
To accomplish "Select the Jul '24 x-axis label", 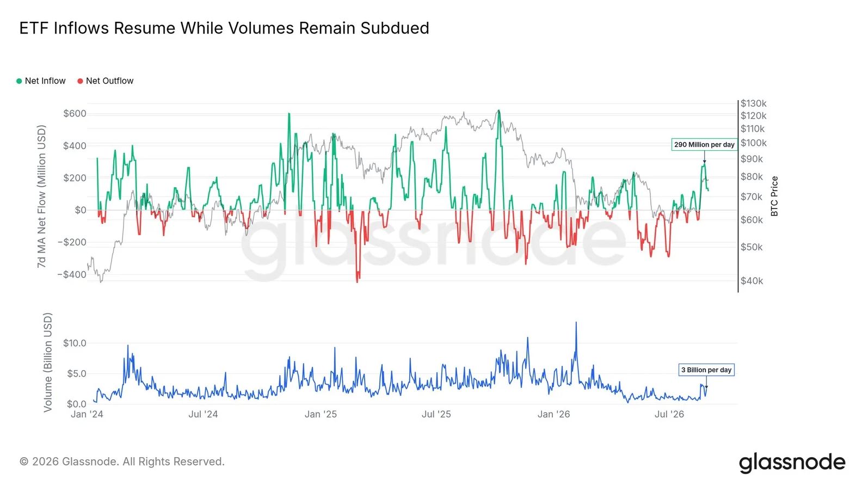I will pyautogui.click(x=203, y=414).
